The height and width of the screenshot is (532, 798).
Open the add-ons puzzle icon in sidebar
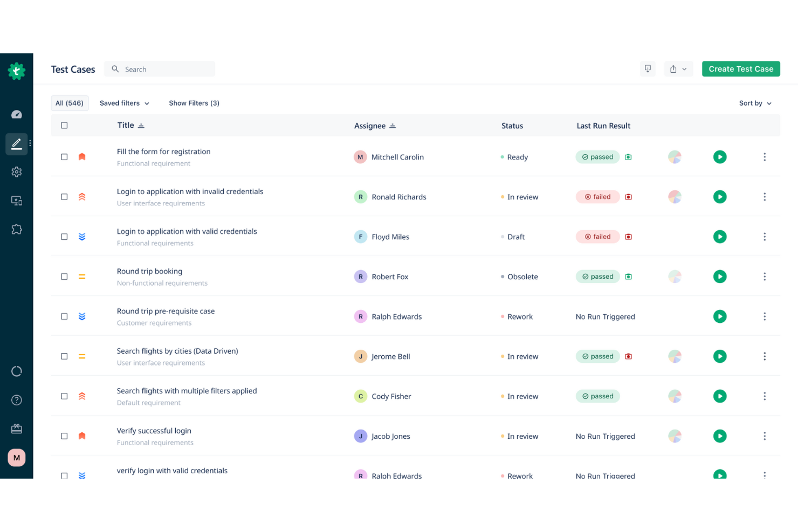click(17, 229)
